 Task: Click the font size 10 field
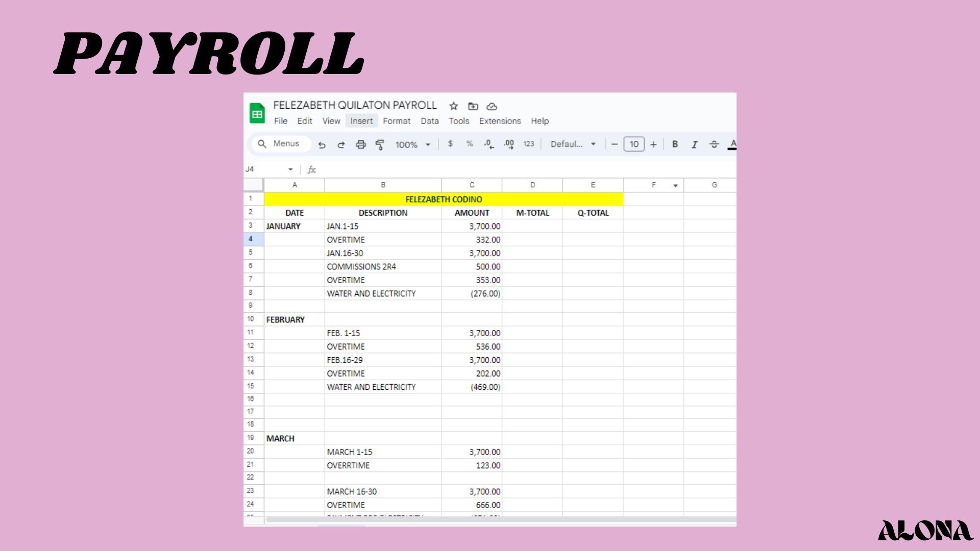634,144
